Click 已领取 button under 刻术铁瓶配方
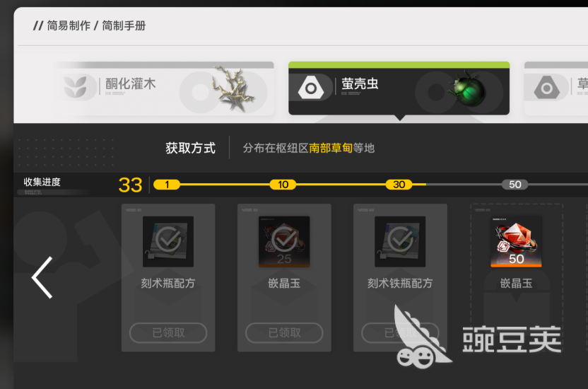 point(400,332)
